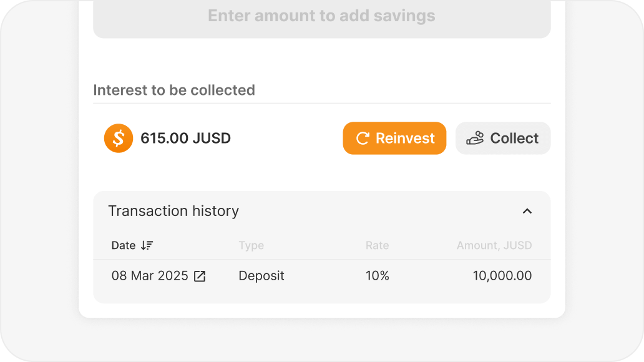Image resolution: width=644 pixels, height=362 pixels.
Task: Collapse Transaction history with the chevron
Action: (527, 211)
